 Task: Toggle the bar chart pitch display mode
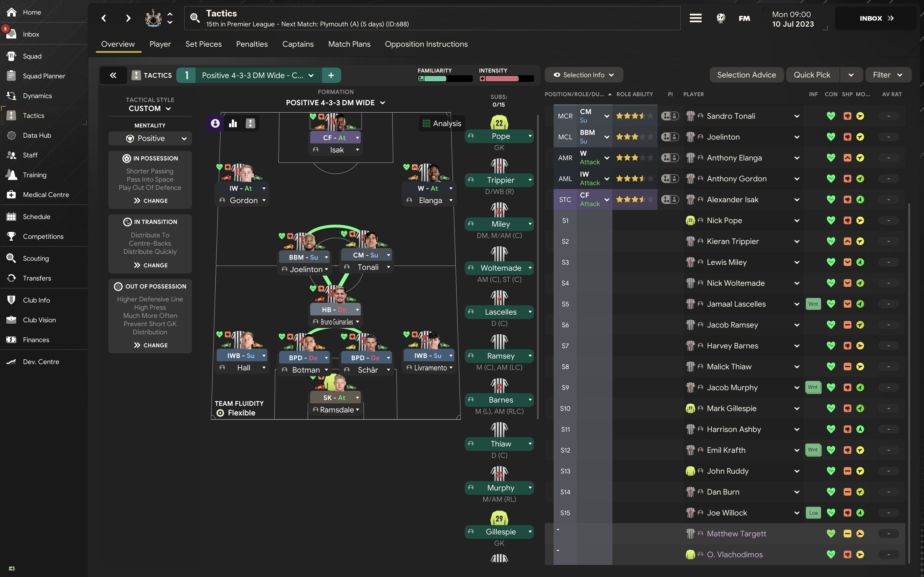coord(233,123)
